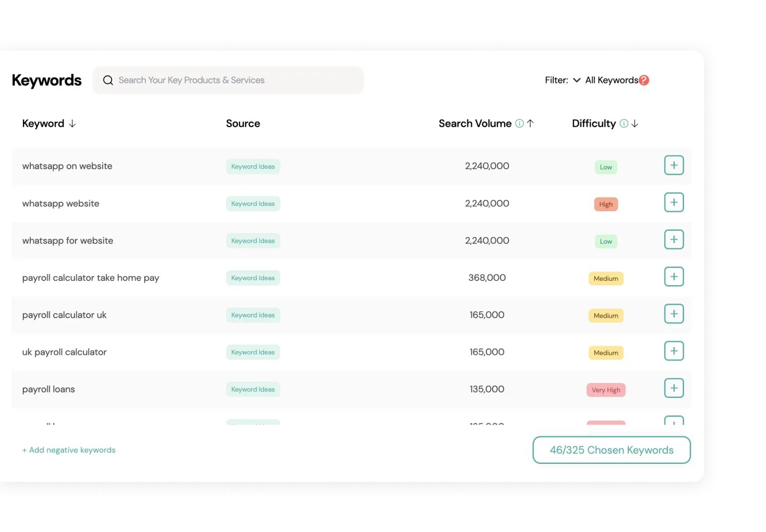Click the Keywords panel heading
This screenshot has height=532, width=766.
[x=47, y=80]
